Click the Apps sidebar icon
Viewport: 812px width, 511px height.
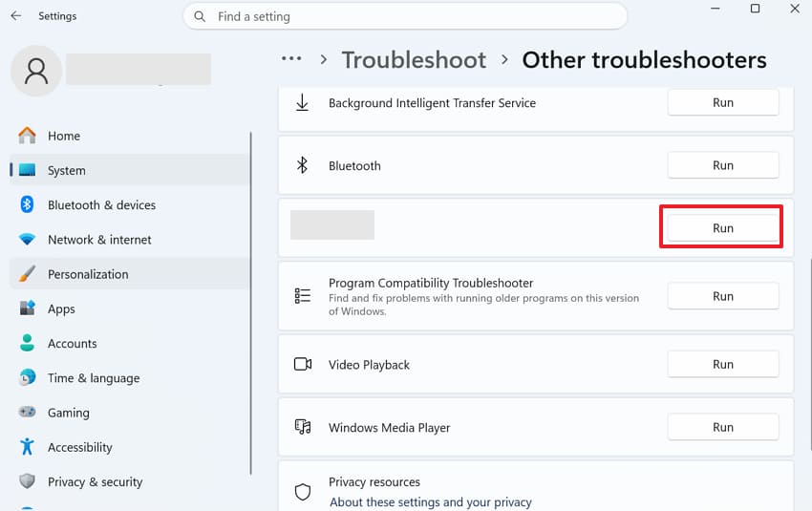pos(27,309)
